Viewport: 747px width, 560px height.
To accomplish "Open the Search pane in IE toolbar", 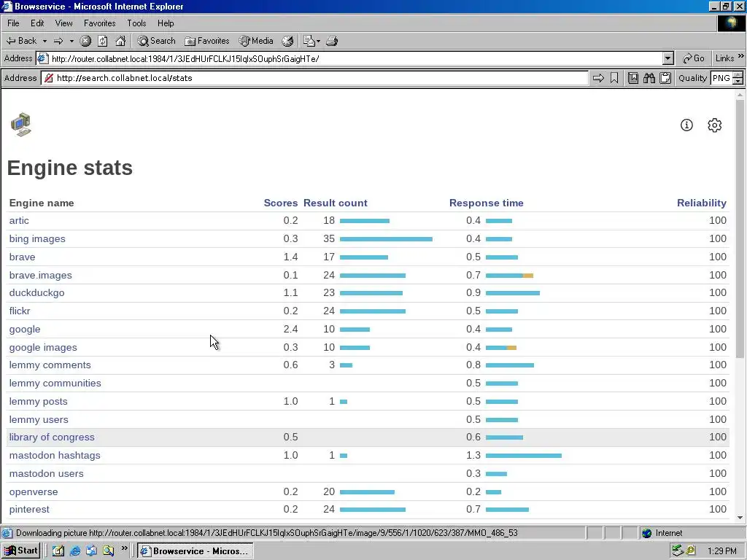I will pyautogui.click(x=156, y=41).
